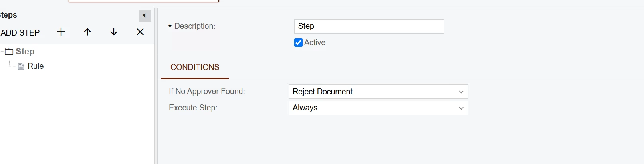
Task: Click the Steps panel header title
Action: click(x=8, y=15)
